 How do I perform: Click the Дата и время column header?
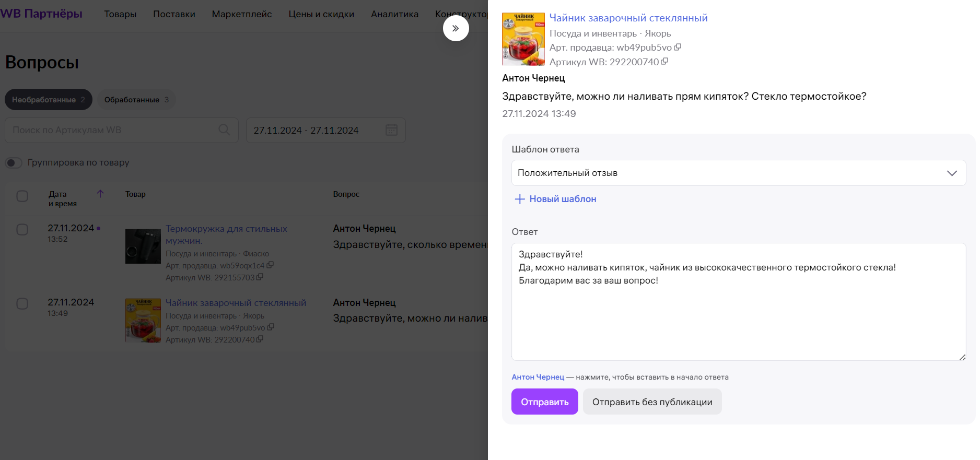click(x=63, y=198)
